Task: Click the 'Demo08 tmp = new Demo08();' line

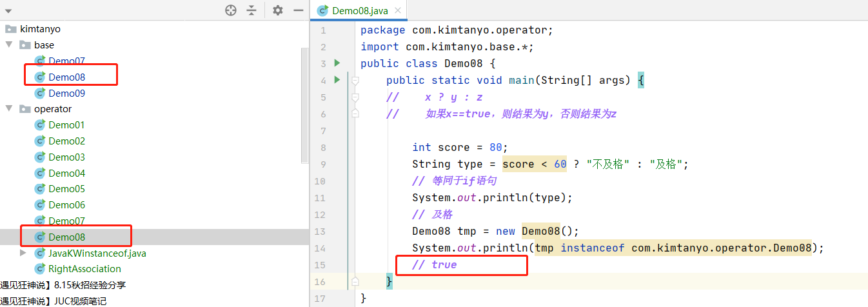Action: tap(496, 231)
